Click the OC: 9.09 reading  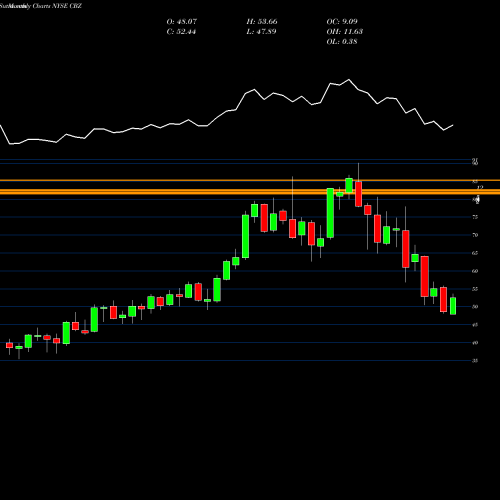click(342, 22)
